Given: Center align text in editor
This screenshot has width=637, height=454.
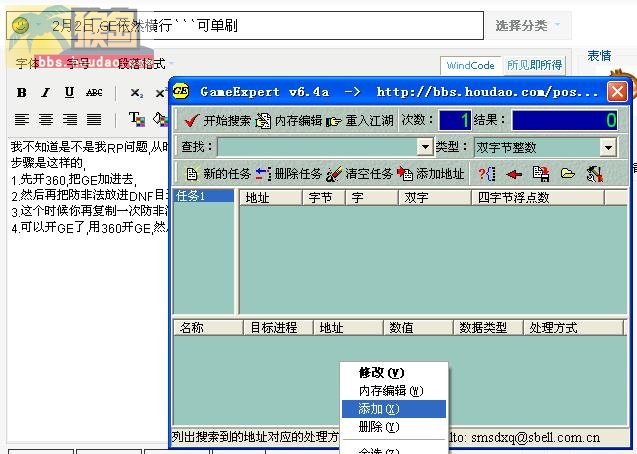Looking at the screenshot, I should tap(46, 119).
